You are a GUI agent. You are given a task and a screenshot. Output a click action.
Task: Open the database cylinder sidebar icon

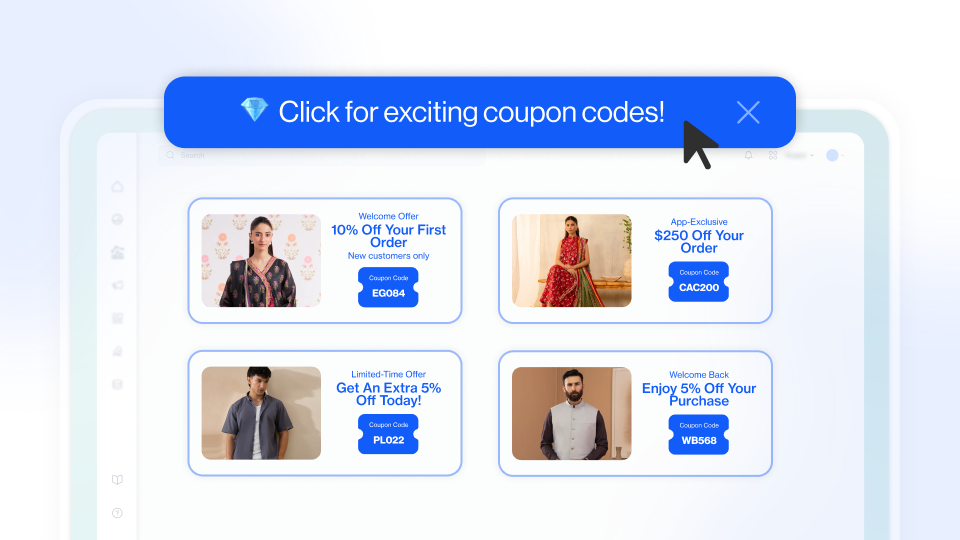[x=118, y=384]
